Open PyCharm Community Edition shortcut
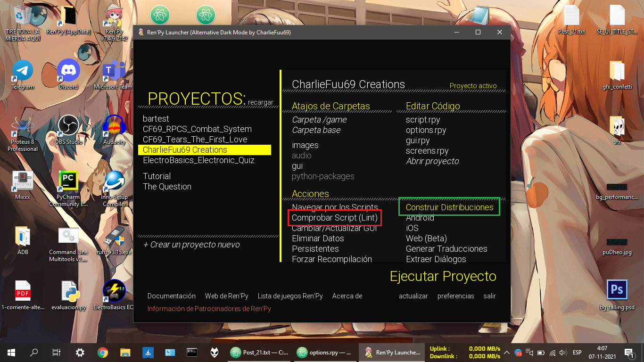 coord(68,181)
